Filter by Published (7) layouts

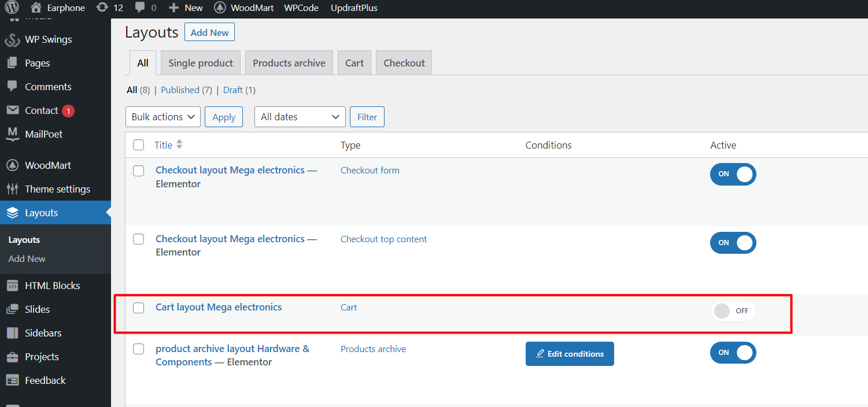tap(187, 90)
